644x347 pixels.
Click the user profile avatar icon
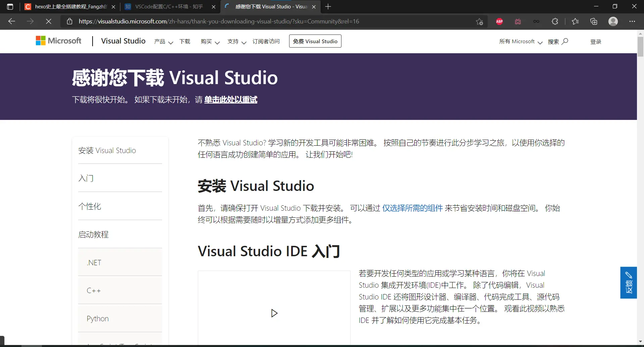[x=613, y=21]
